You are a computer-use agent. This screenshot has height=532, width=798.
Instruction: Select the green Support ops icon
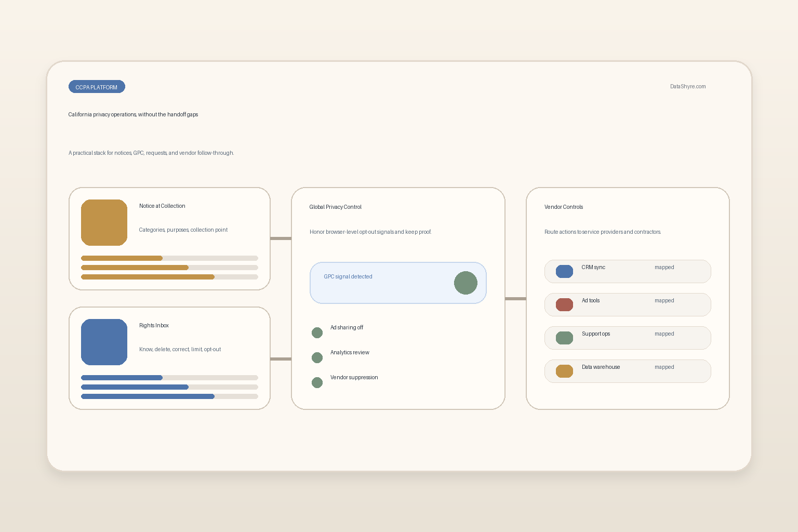(564, 338)
